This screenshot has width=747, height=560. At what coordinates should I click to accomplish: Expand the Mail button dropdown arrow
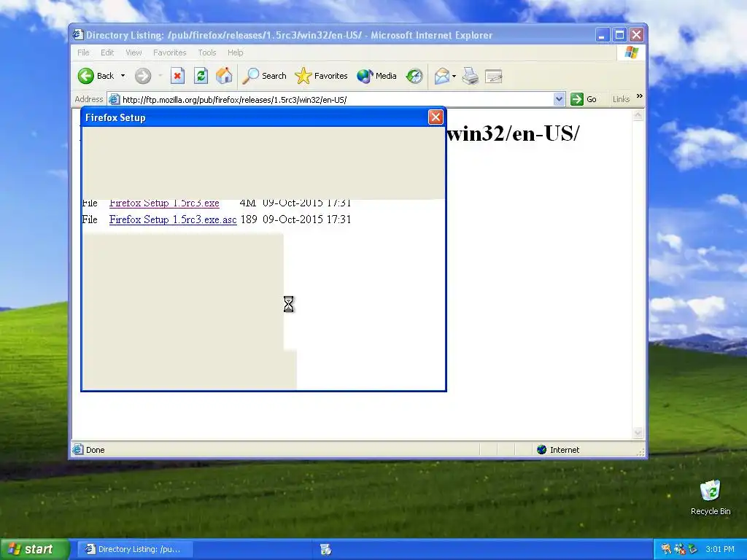point(454,76)
